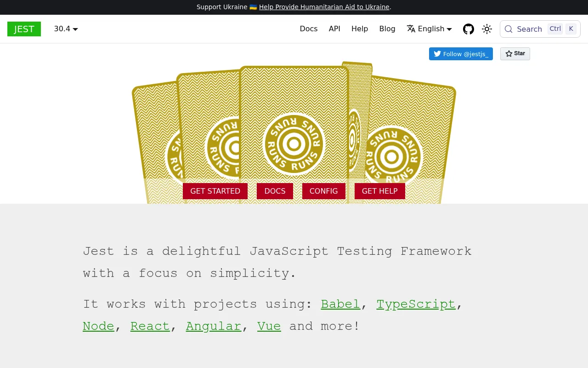Click the Twitter bird icon
588x368 pixels.
click(437, 54)
